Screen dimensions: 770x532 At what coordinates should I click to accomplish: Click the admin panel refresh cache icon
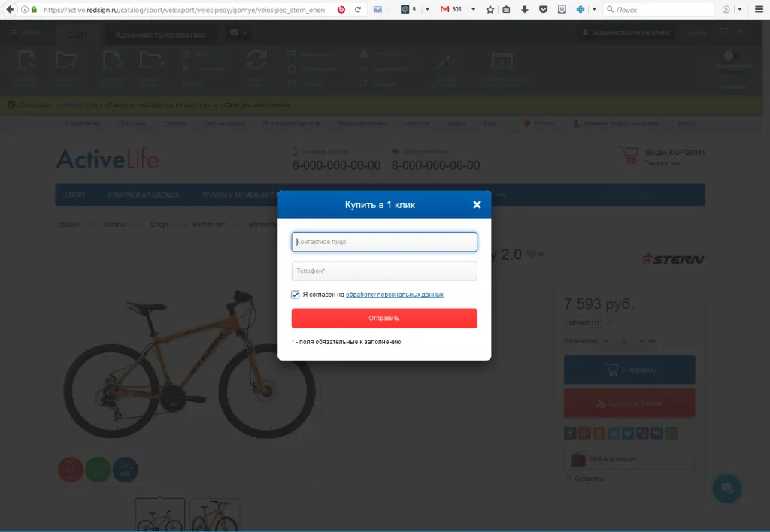[256, 61]
